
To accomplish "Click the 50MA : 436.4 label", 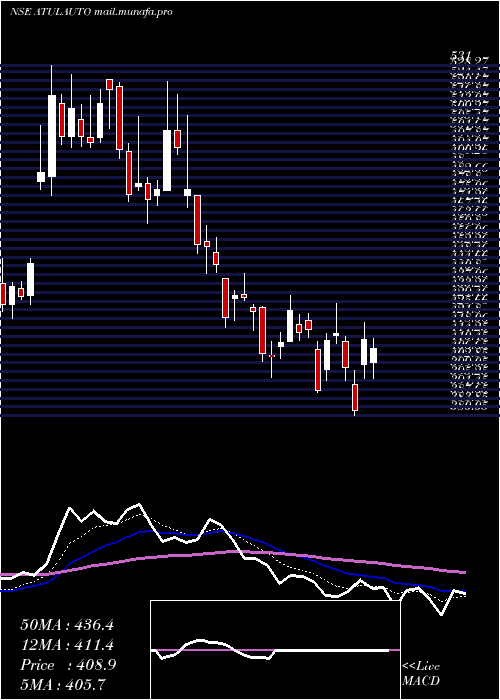I will 67,625.
